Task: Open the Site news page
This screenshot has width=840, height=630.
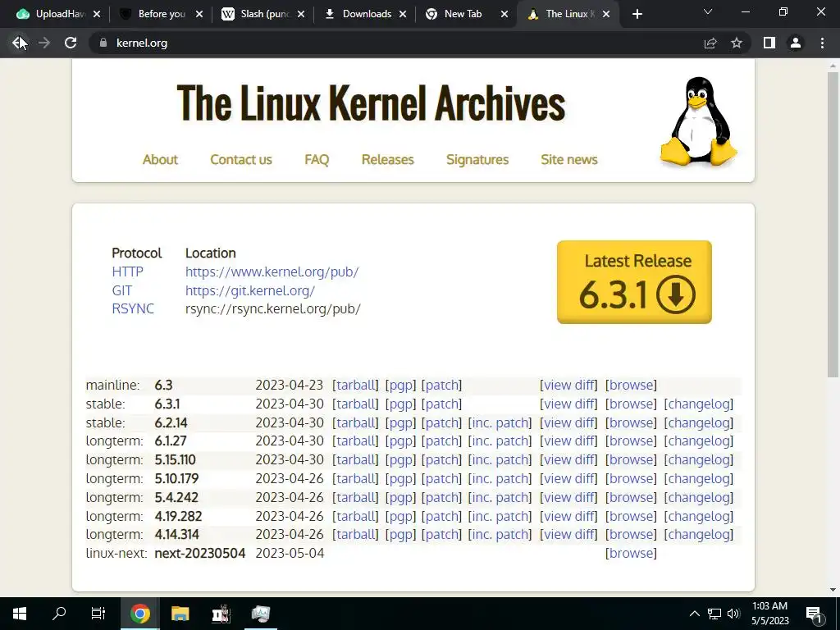Action: (x=569, y=160)
